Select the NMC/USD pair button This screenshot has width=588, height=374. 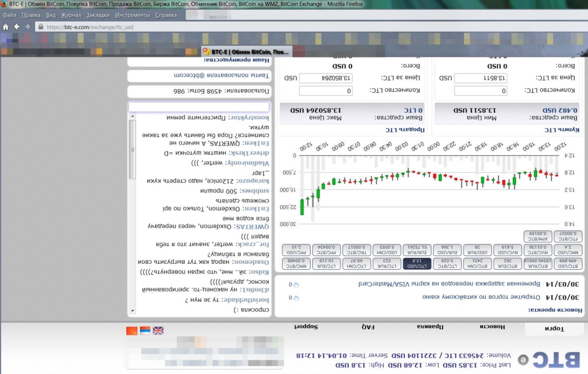(568, 249)
